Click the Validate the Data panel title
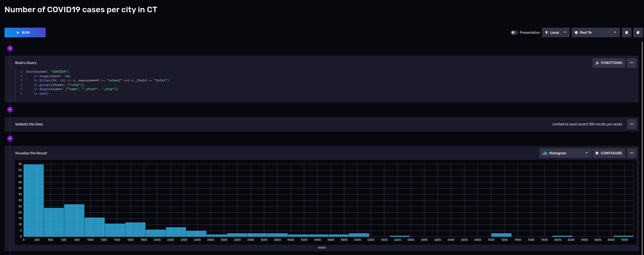The height and width of the screenshot is (255, 644). pyautogui.click(x=29, y=124)
